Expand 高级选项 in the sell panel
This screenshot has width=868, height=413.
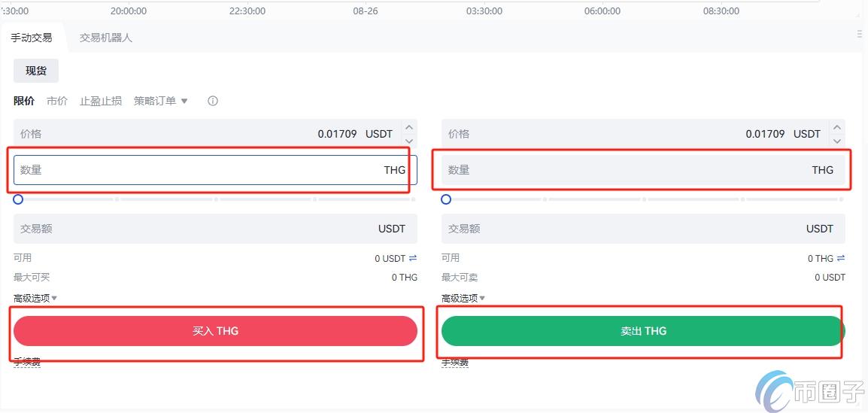coord(463,298)
